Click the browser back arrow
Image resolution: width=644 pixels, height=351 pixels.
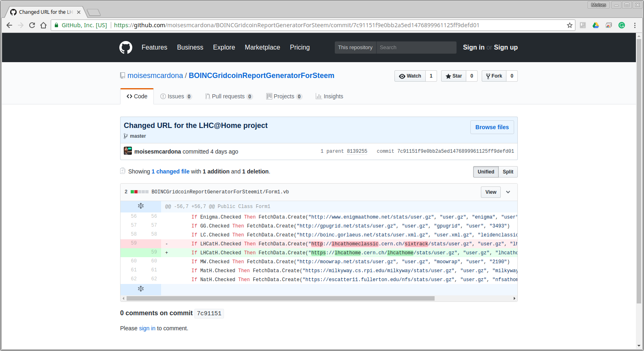[9, 25]
